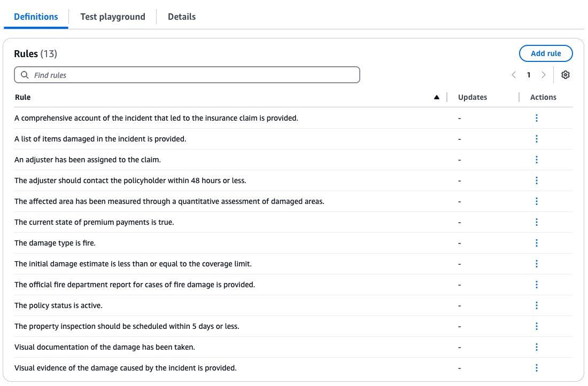The height and width of the screenshot is (386, 588).
Task: Open actions for list of damaged items rule
Action: [x=536, y=139]
